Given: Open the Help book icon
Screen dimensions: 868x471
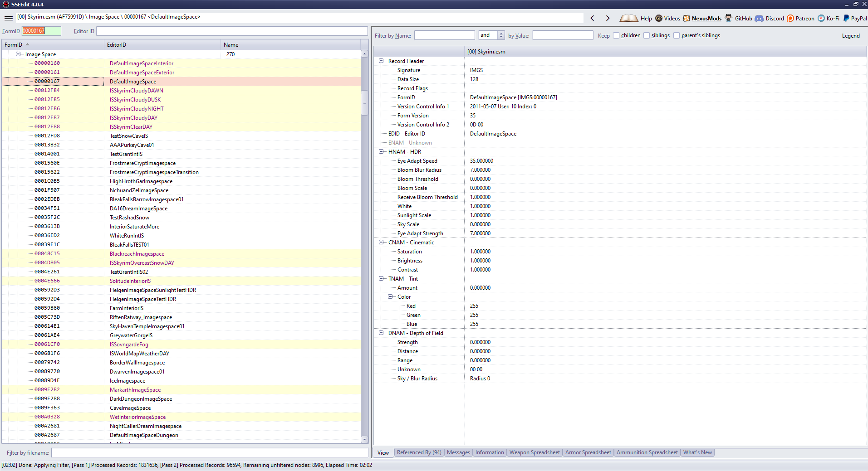Looking at the screenshot, I should (629, 18).
